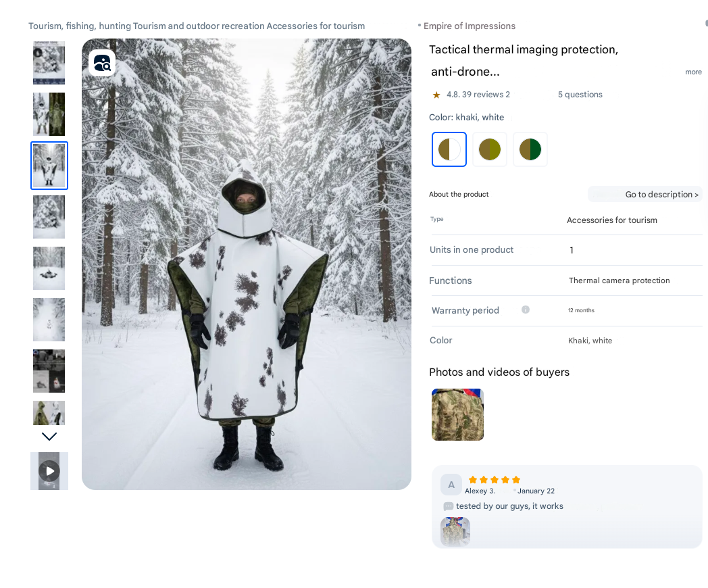Click the product title 'Tactical thermal imaging protection'
The width and height of the screenshot is (708, 588).
pyautogui.click(x=524, y=50)
